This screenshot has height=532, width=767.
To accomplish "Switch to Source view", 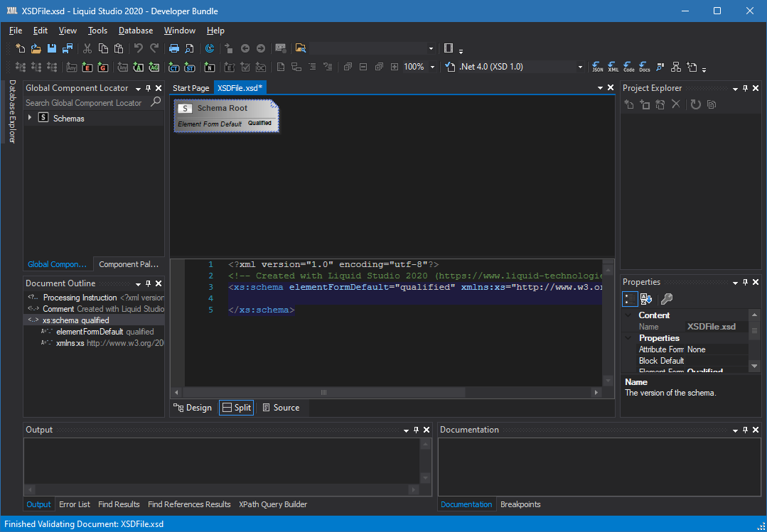I will click(x=281, y=408).
